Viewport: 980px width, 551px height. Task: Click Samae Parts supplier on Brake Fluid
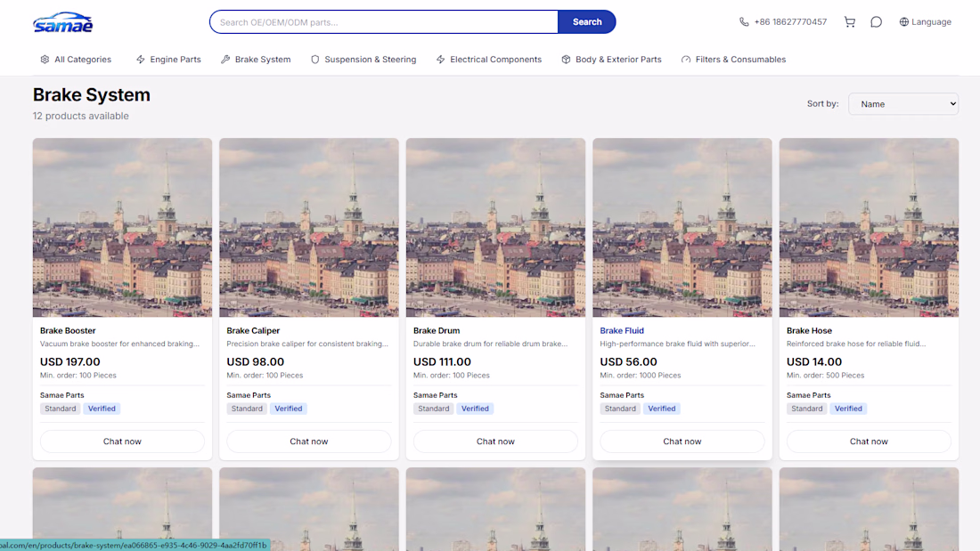pos(622,395)
